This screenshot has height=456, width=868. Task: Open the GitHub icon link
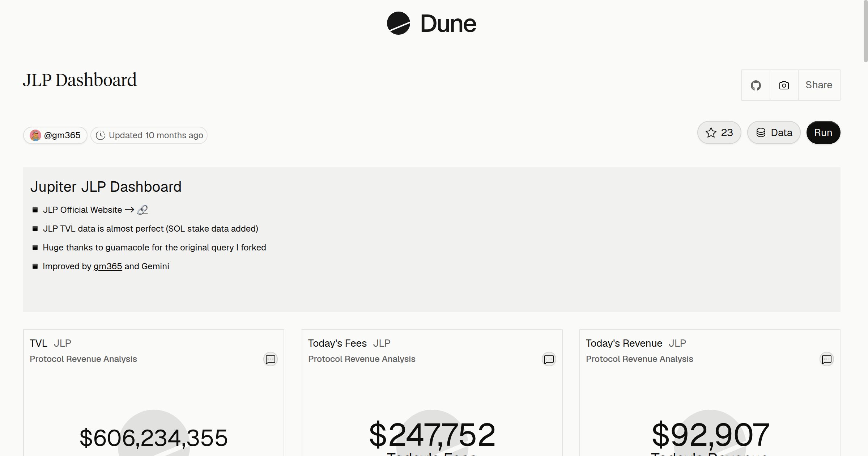pyautogui.click(x=756, y=85)
